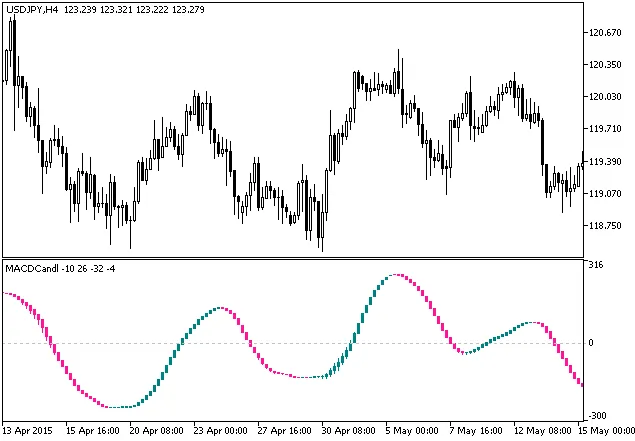Select the 5 May 00:00 time marker
This screenshot has width=635, height=441.
coord(411,431)
